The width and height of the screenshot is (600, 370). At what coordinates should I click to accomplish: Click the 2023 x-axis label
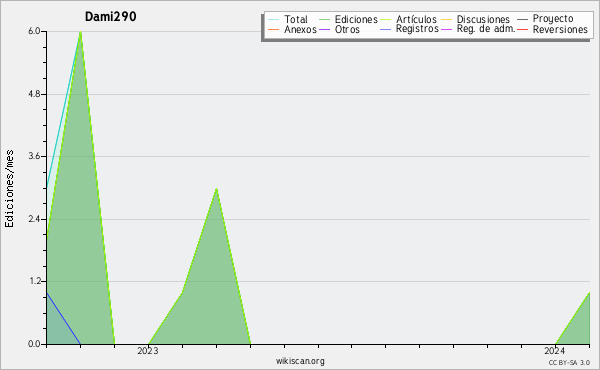coord(148,351)
